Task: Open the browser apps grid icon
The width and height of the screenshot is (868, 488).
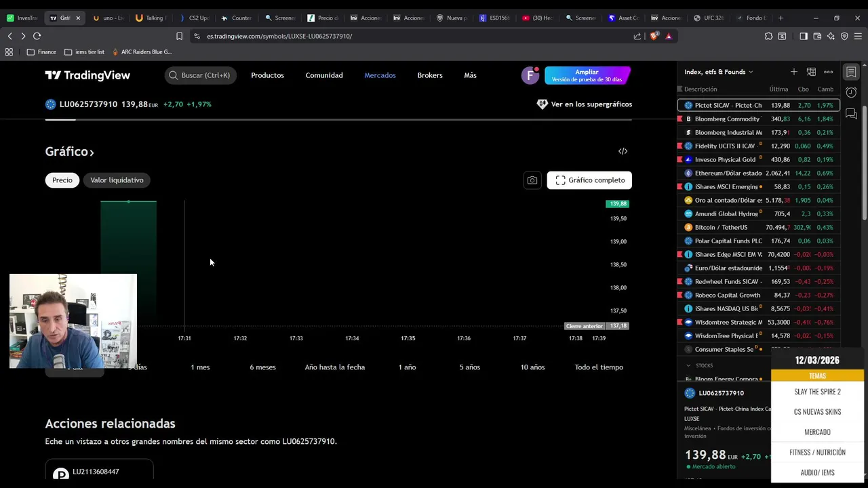Action: (x=9, y=52)
